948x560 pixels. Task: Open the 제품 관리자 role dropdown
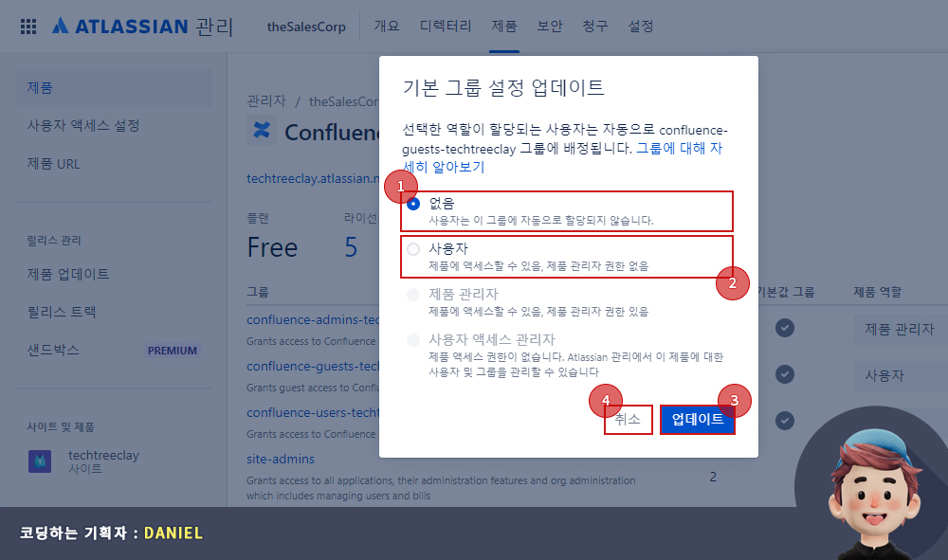pyautogui.click(x=901, y=329)
